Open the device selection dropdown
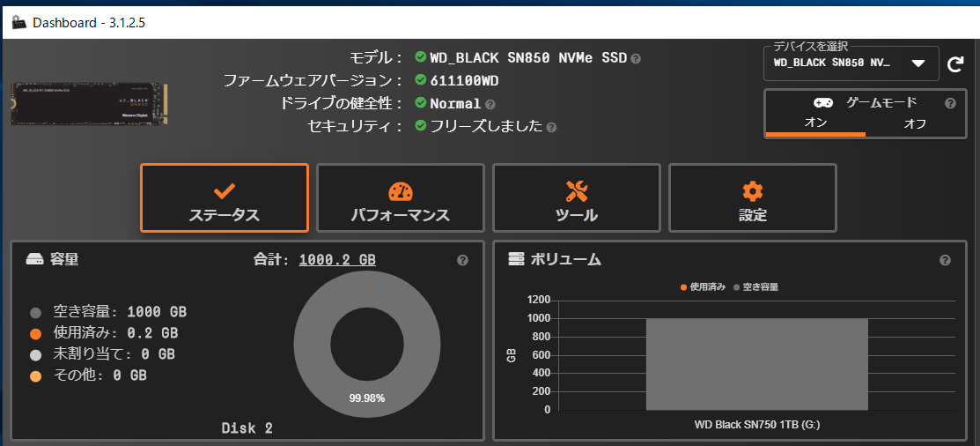This screenshot has height=446, width=980. click(851, 63)
